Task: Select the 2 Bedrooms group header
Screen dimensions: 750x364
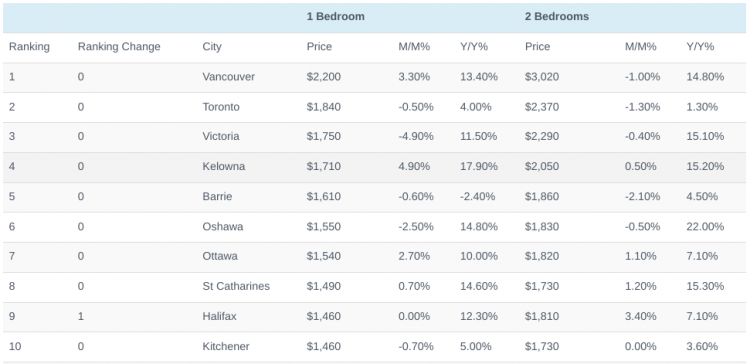Action: [557, 16]
